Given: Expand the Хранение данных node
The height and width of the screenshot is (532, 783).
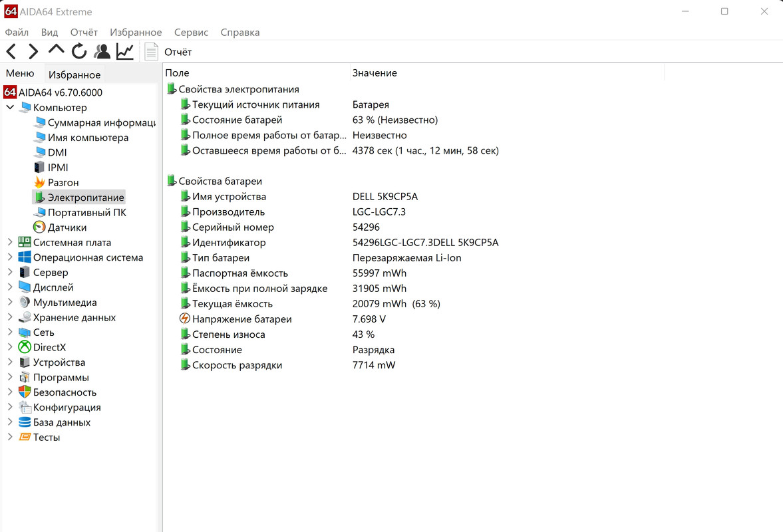Looking at the screenshot, I should (10, 317).
